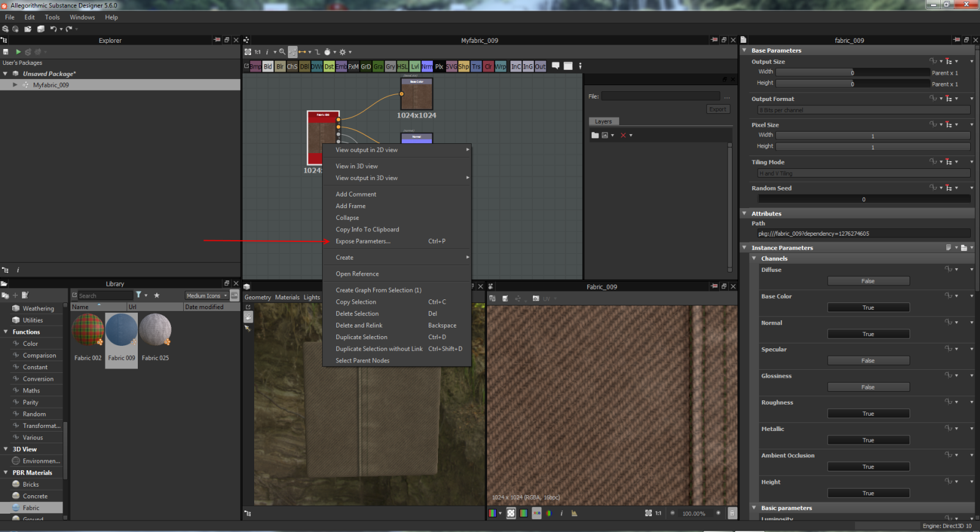Click the open package folder icon
This screenshot has width=980, height=532.
pos(28,29)
